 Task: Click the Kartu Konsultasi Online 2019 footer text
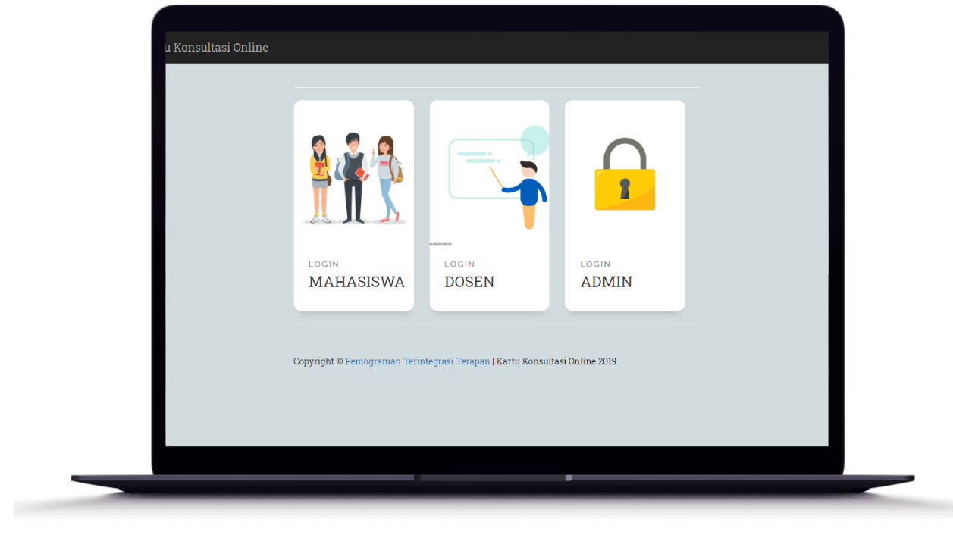tap(556, 361)
